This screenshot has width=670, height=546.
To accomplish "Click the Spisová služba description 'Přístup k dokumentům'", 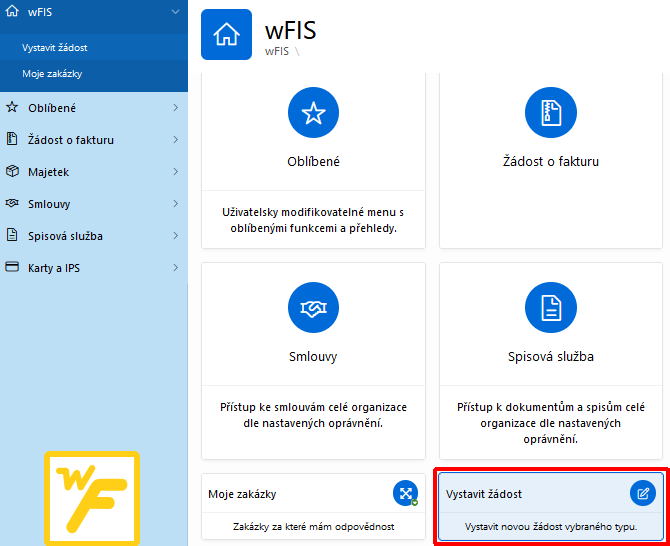I will pos(551,423).
